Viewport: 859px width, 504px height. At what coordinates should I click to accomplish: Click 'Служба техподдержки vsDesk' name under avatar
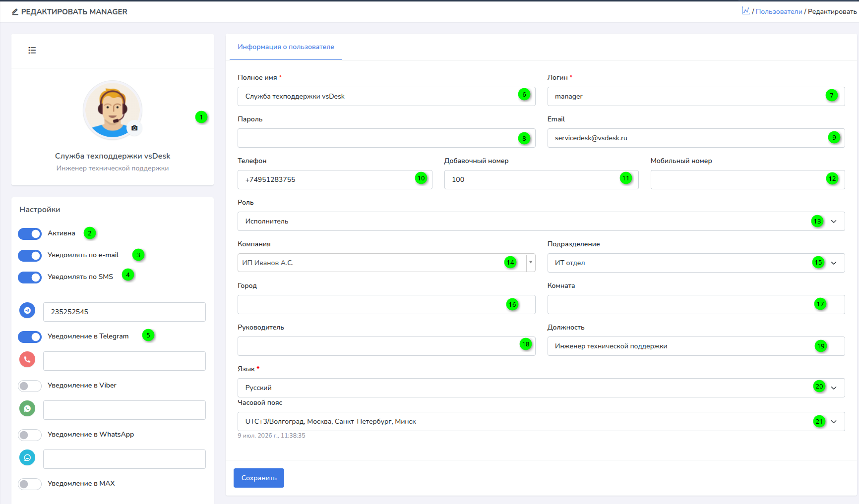(113, 156)
